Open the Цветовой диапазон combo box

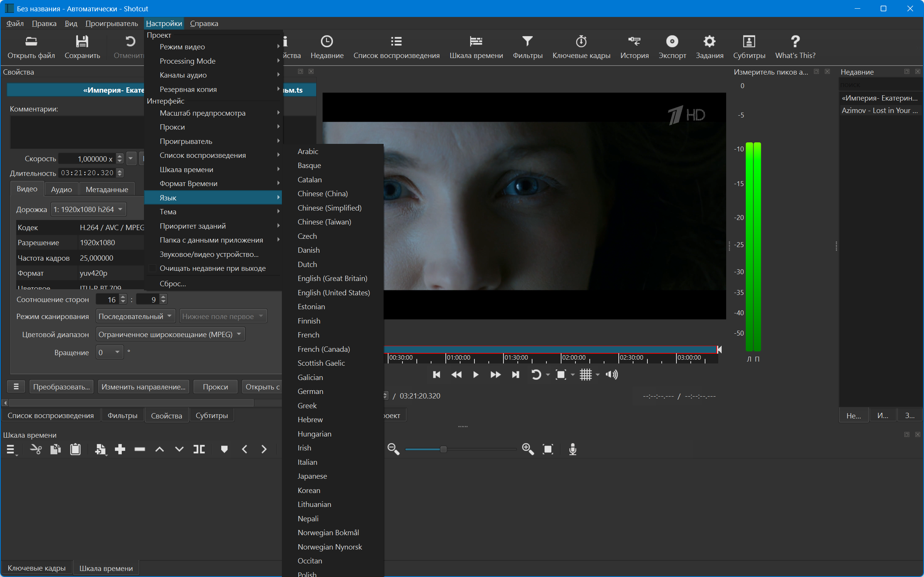tap(170, 335)
